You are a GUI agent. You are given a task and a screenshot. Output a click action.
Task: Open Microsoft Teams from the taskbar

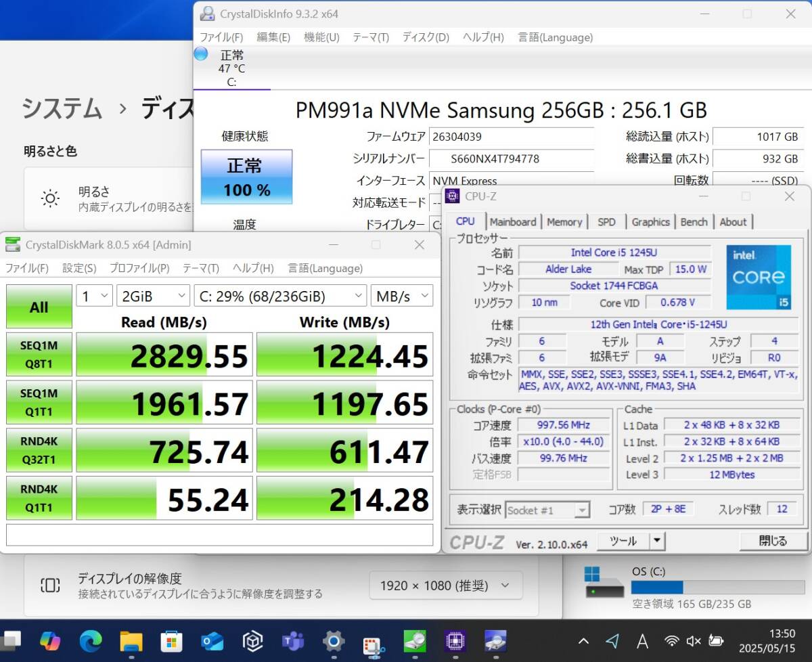tap(293, 640)
